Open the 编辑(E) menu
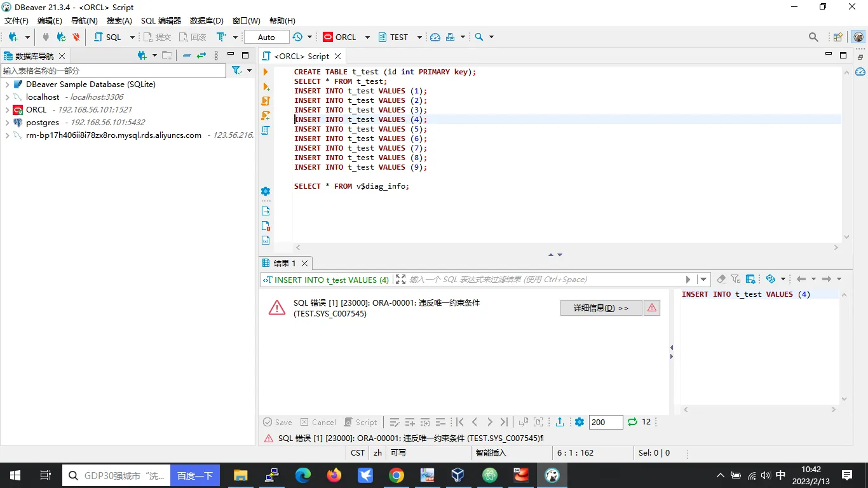The image size is (868, 488). [50, 21]
